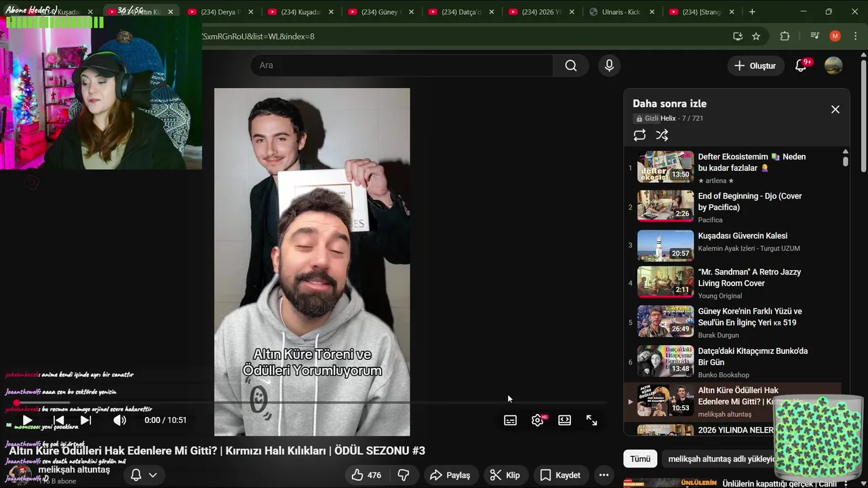Open the browser three-dot menu
This screenshot has width=868, height=488.
tap(856, 36)
